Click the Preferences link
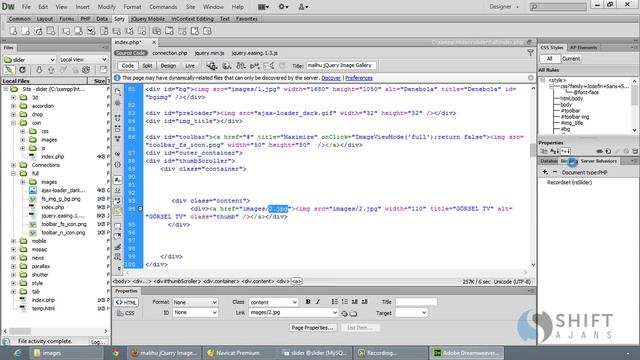The width and height of the screenshot is (640, 360). coord(359,78)
